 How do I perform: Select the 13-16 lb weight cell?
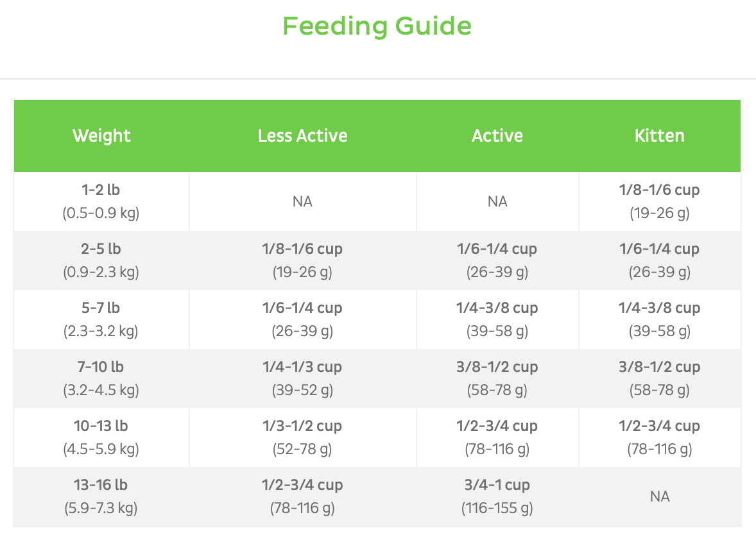pos(101,496)
